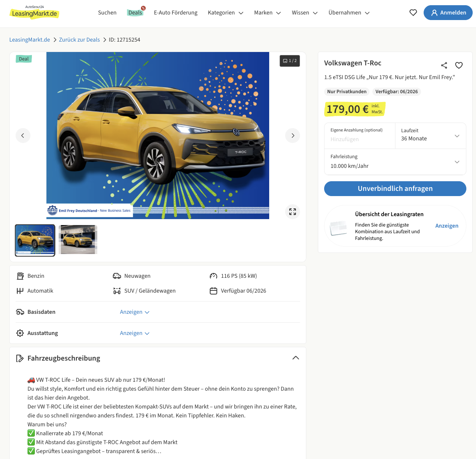Go to previous car image with left arrow
Viewport: 476px width, 459px height.
[23, 136]
